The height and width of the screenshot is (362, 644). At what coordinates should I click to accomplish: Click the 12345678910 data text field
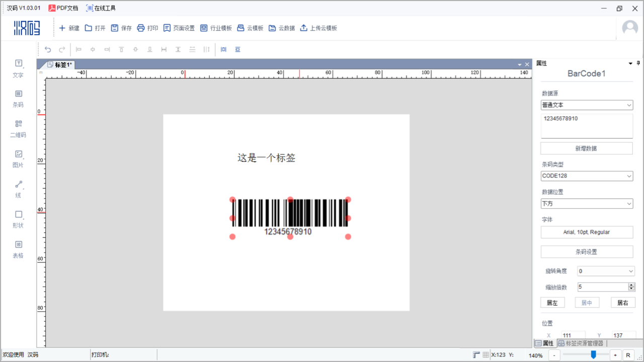pyautogui.click(x=587, y=125)
